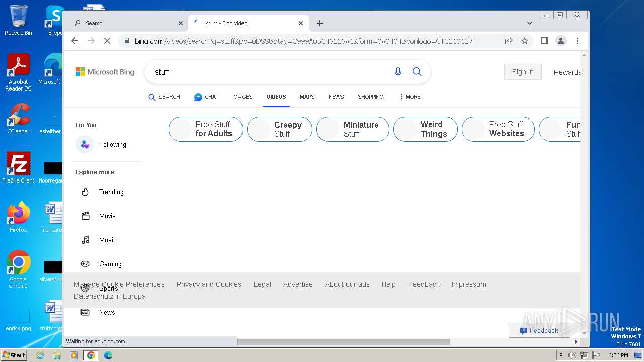Switch to the Search tab

pos(126,23)
